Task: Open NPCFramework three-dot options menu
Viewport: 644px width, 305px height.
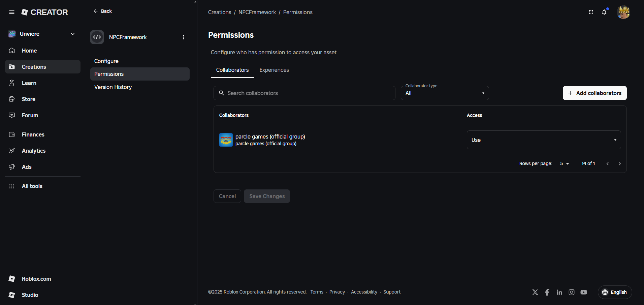Action: [184, 37]
